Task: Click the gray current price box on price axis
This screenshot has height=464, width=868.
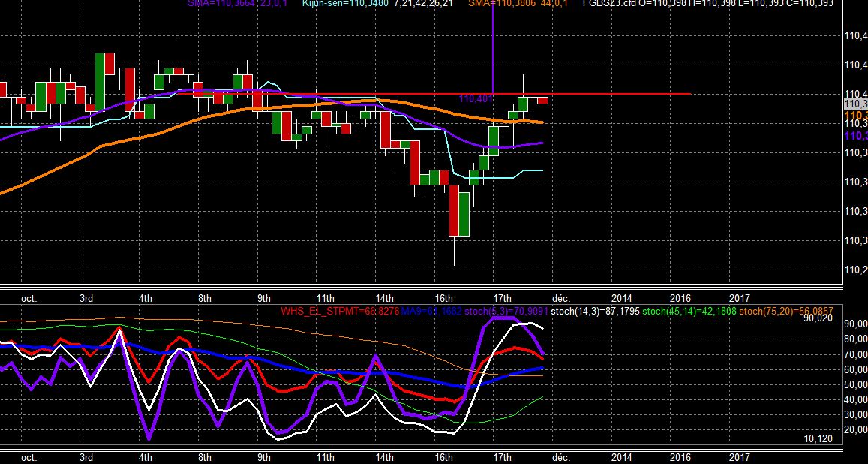Action: [856, 104]
